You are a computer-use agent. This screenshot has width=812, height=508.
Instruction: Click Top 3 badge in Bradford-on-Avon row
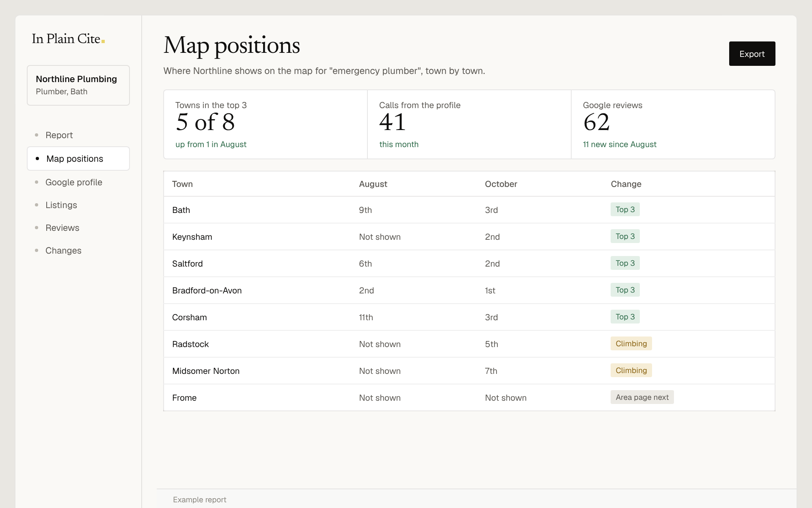point(625,290)
